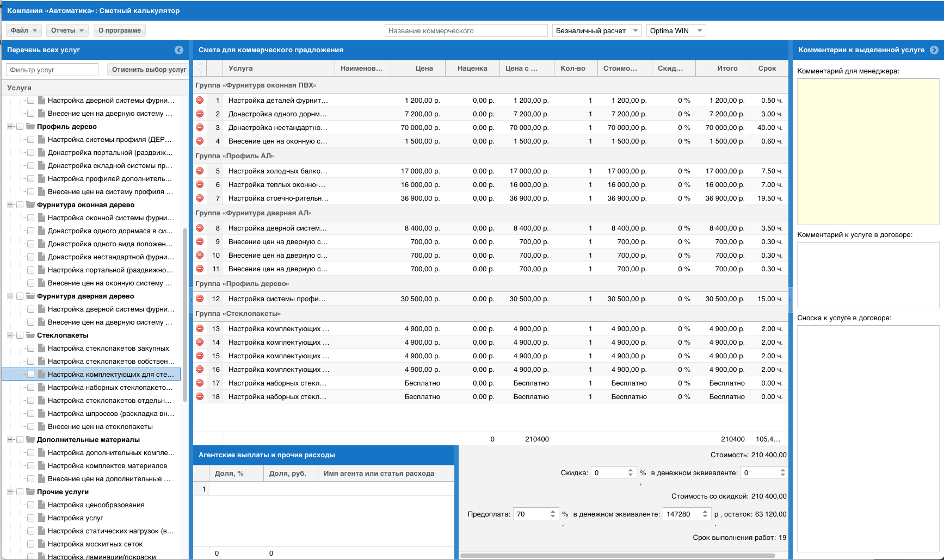The width and height of the screenshot is (944, 560).
Task: Sort by the Итого column header
Action: coord(723,68)
